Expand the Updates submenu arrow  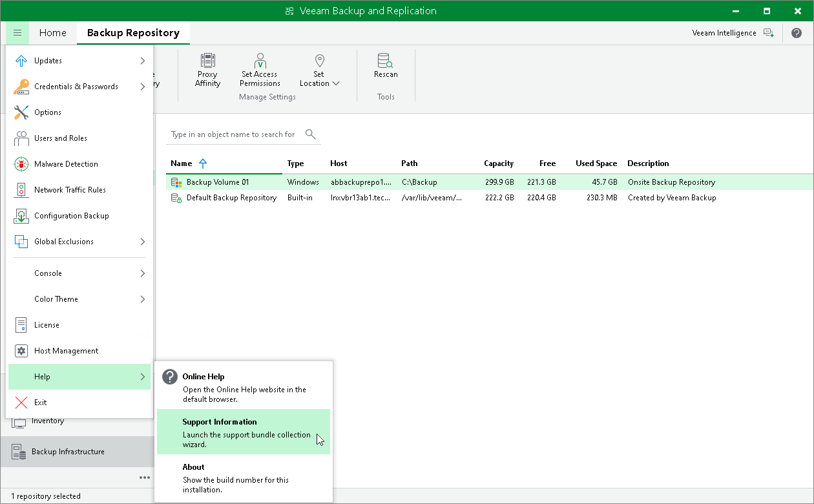pyautogui.click(x=142, y=61)
